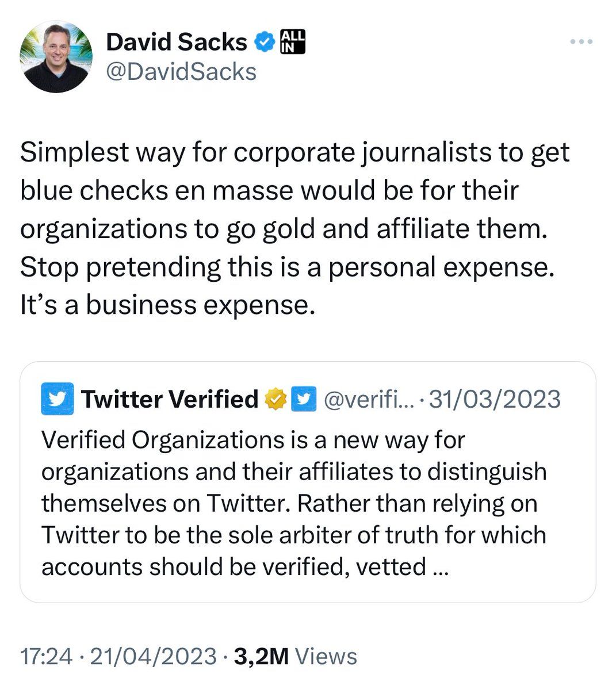Click the blue verified checkmark badge
616x690 pixels.
264,43
